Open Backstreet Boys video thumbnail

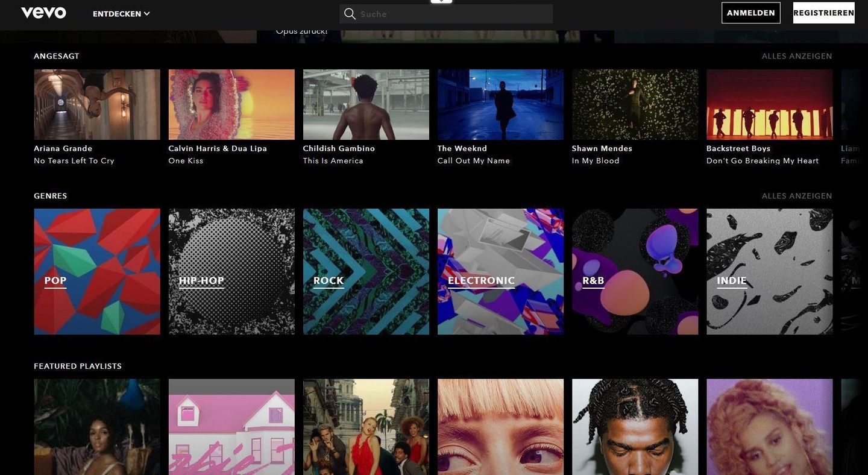[x=769, y=104]
